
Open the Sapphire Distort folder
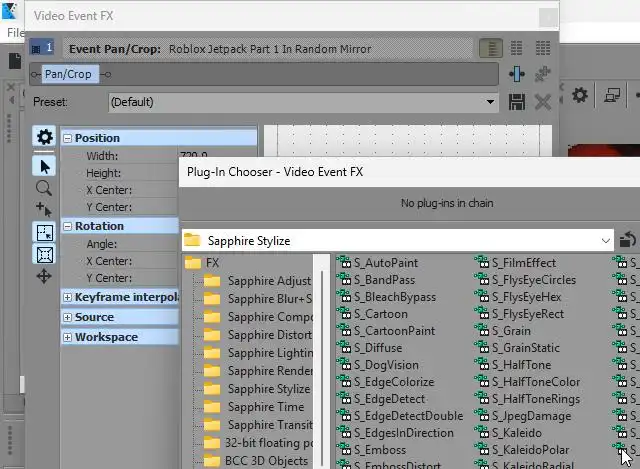[x=258, y=335]
